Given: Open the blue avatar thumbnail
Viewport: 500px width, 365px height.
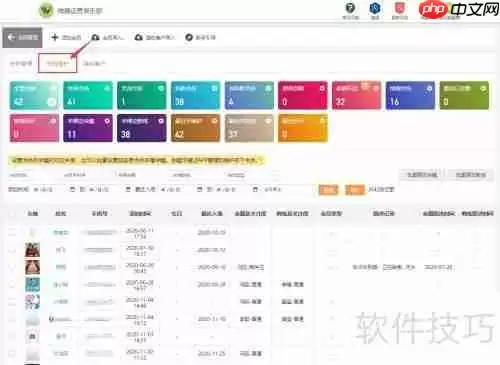Looking at the screenshot, I should (x=33, y=284).
